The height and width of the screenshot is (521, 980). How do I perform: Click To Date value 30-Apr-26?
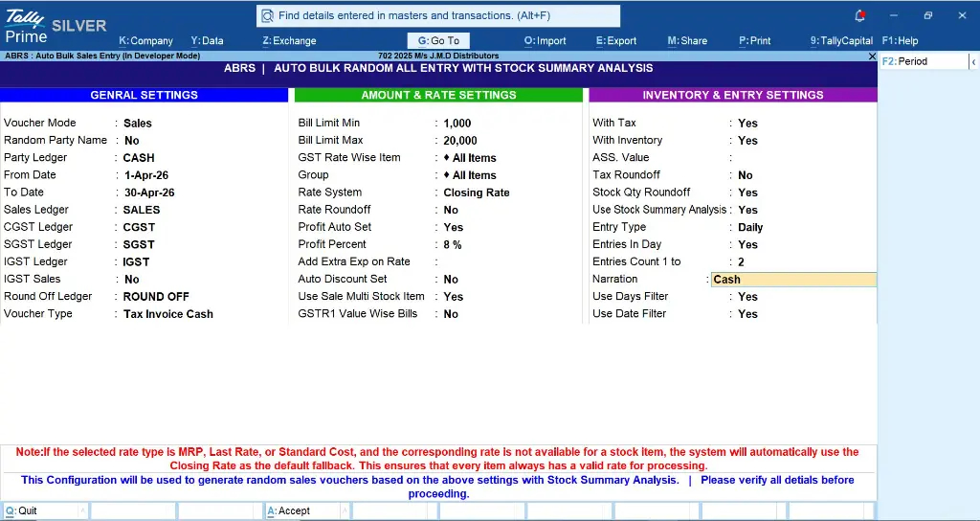click(149, 193)
